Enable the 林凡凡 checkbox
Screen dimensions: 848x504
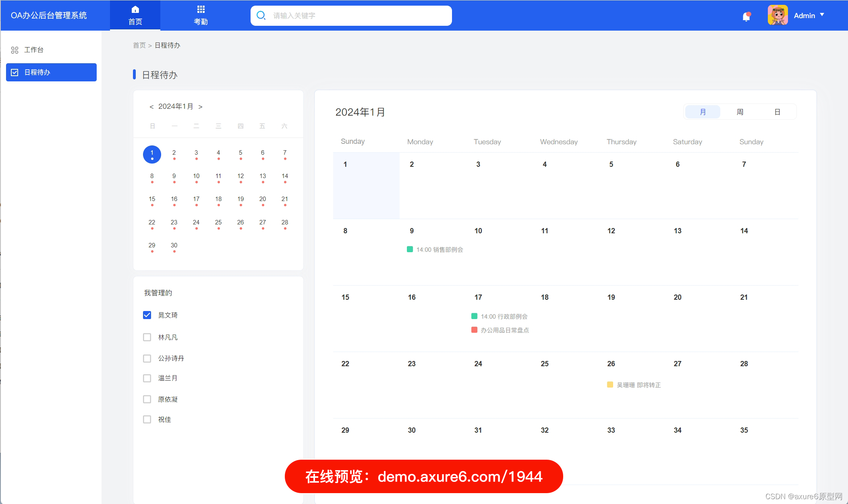(x=147, y=337)
